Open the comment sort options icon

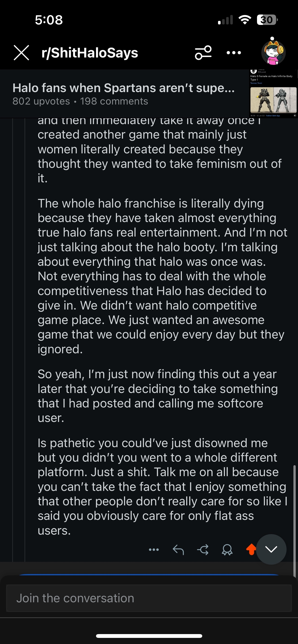[203, 53]
